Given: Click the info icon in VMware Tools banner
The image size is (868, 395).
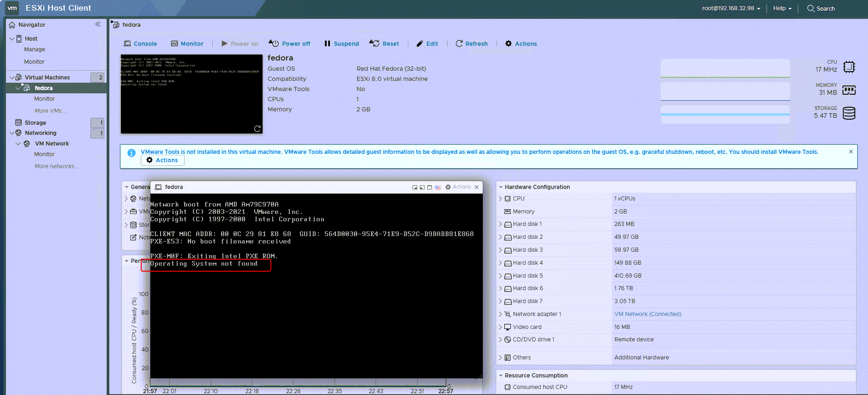Looking at the screenshot, I should point(132,153).
